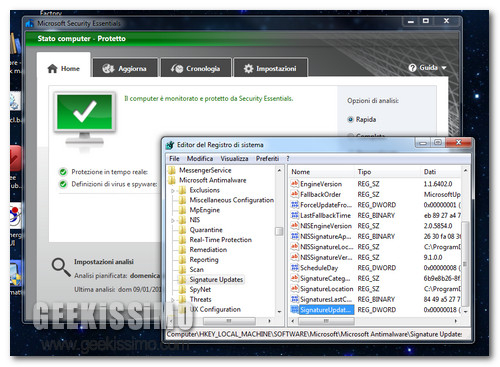Screen dimensions: 500x367
Task: Click the tree pane vertical scrollbar thumb
Action: [x=279, y=231]
